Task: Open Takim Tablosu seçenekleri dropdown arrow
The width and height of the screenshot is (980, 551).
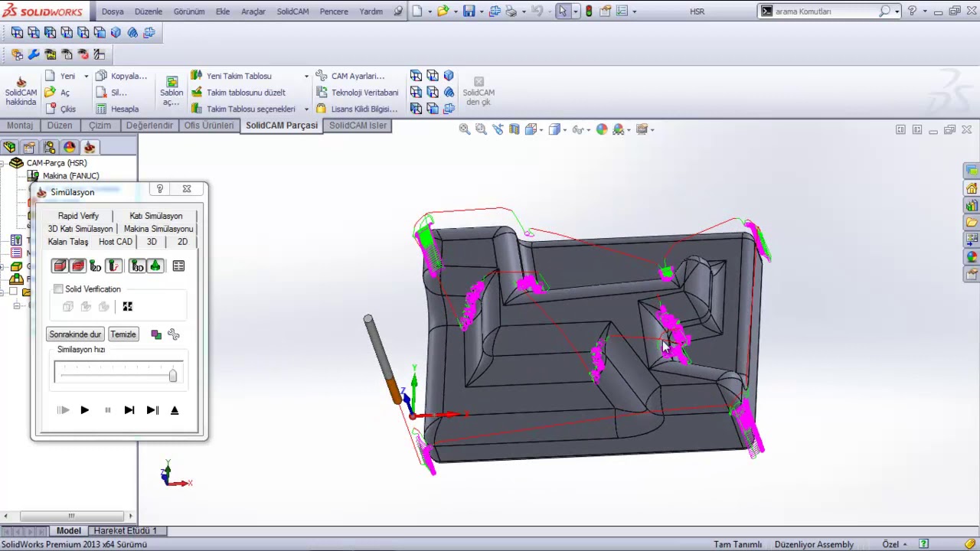Action: click(306, 109)
